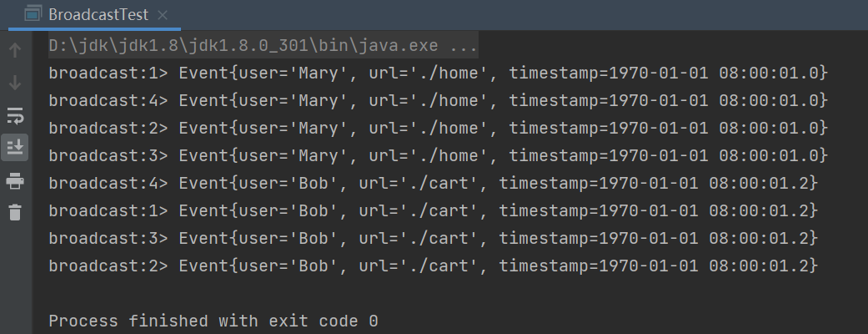Close the BroadcastTest run tab
This screenshot has height=334, width=868.
click(x=161, y=15)
